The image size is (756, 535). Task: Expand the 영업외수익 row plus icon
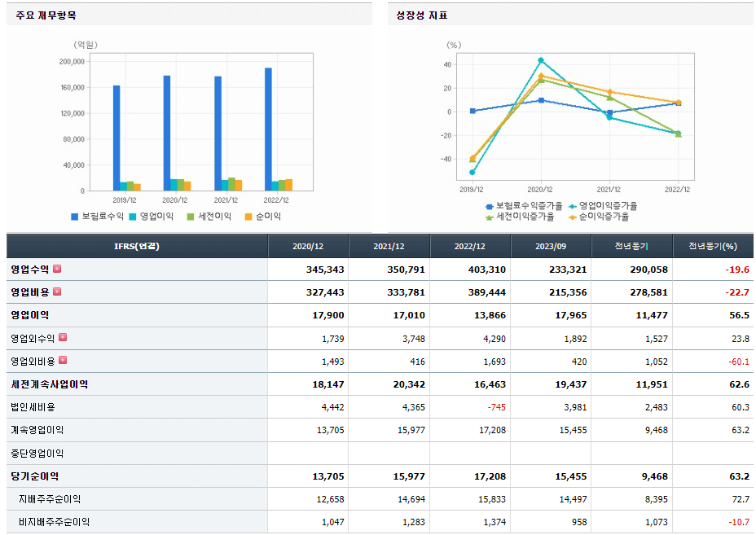pos(63,337)
